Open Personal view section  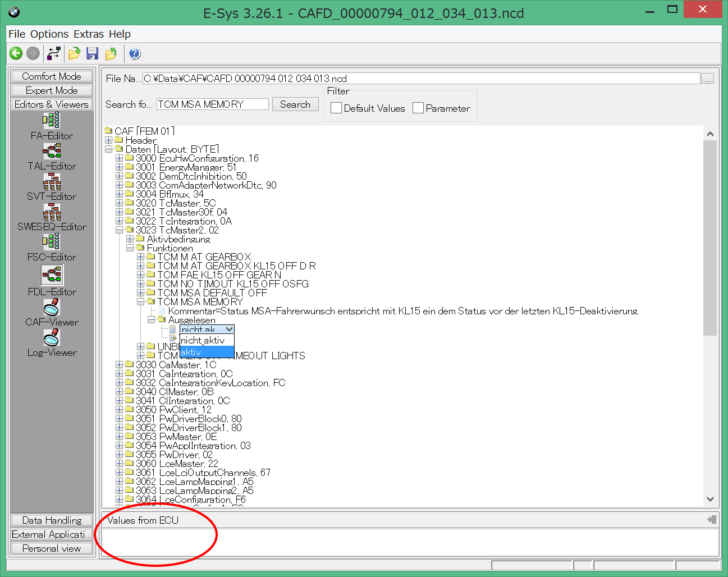pos(52,548)
